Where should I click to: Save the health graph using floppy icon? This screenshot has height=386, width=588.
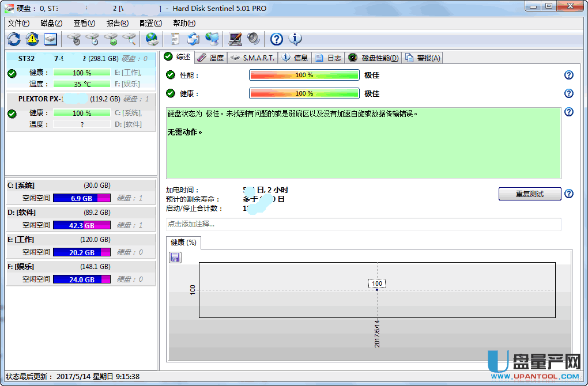click(x=175, y=257)
